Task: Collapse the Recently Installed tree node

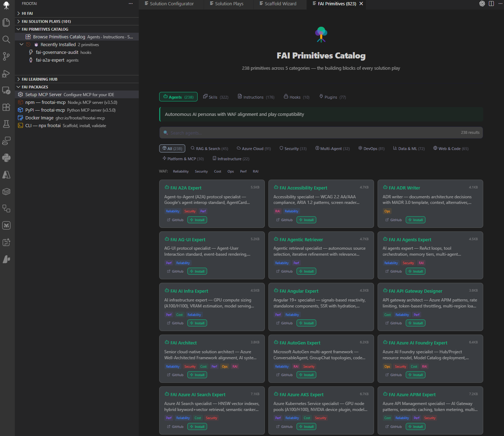Action: pos(21,45)
